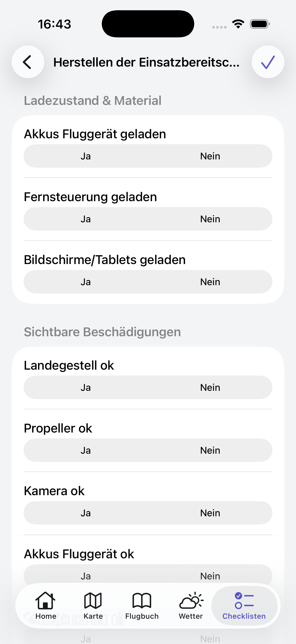Select Ja for Kamera ok
The height and width of the screenshot is (644, 296).
click(86, 513)
